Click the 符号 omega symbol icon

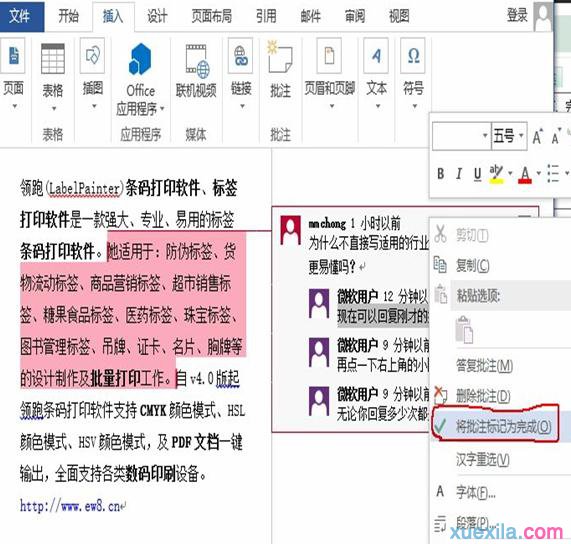click(413, 55)
